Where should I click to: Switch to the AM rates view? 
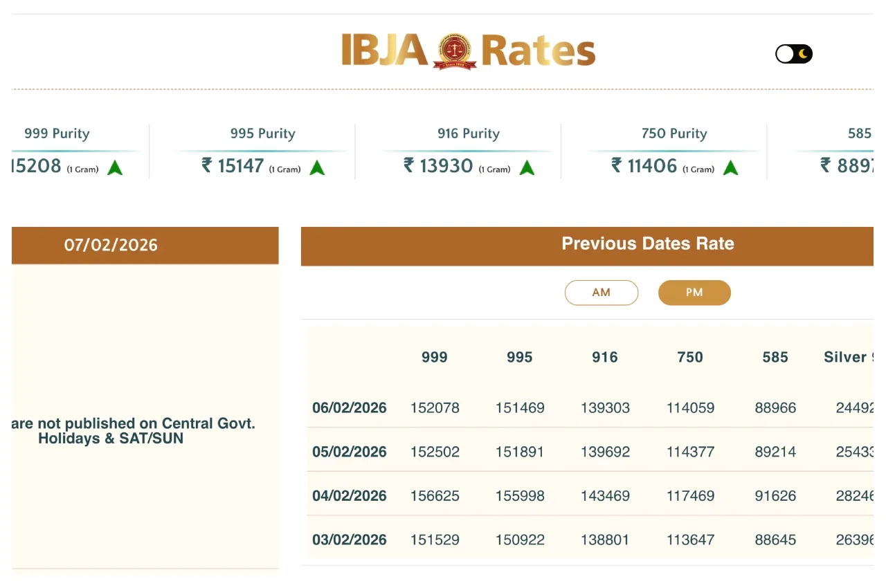click(x=602, y=292)
